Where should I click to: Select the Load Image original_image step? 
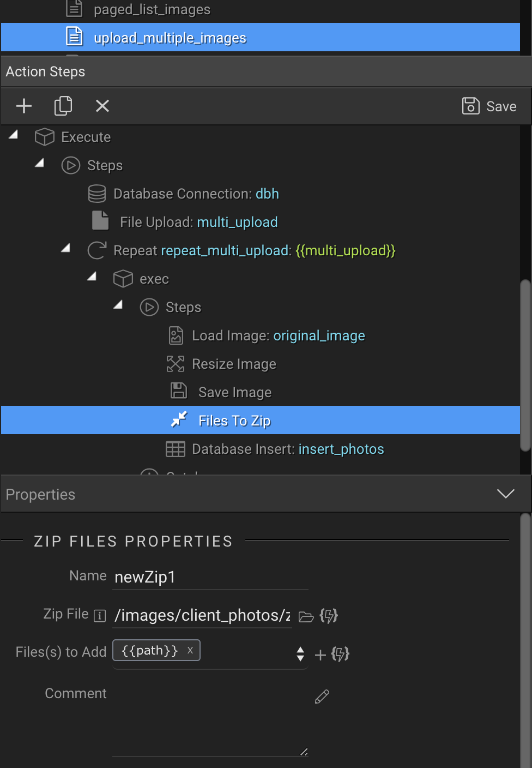tap(278, 335)
